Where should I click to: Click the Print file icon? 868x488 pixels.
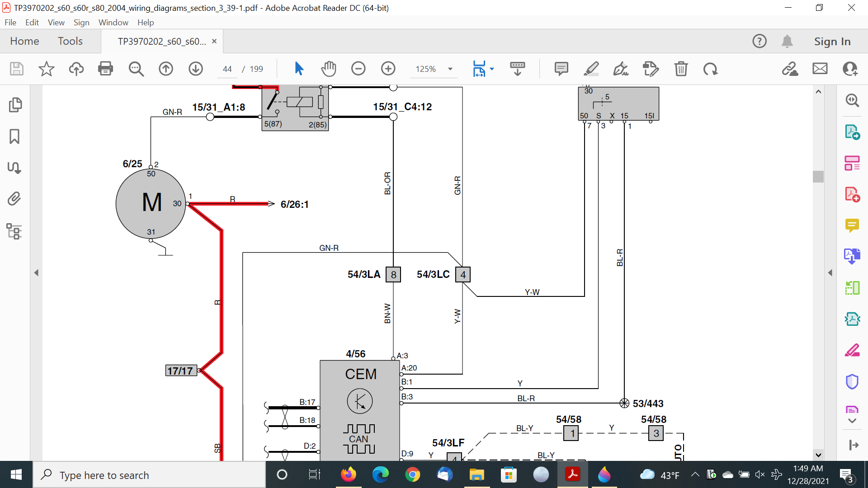point(105,69)
